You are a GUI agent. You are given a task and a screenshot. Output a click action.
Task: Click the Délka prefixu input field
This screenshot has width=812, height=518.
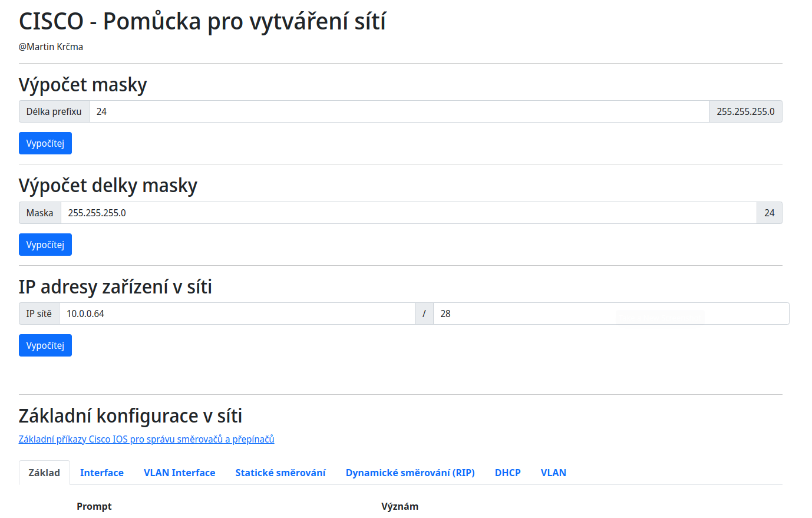(x=399, y=111)
